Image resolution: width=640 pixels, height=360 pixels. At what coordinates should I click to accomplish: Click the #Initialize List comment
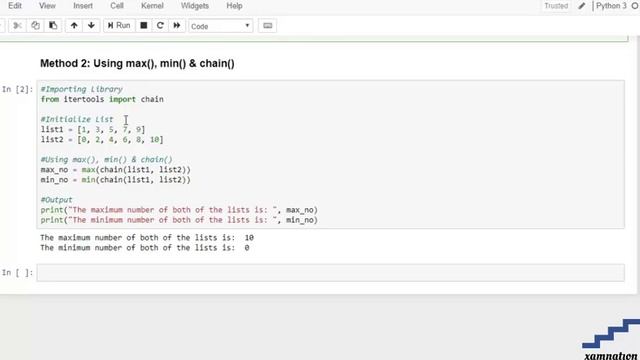point(77,119)
